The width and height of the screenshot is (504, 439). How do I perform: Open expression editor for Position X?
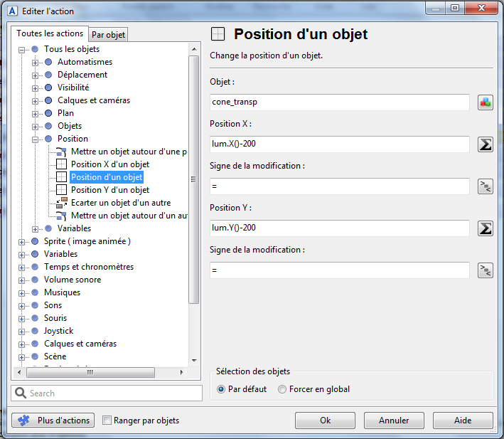click(x=485, y=144)
